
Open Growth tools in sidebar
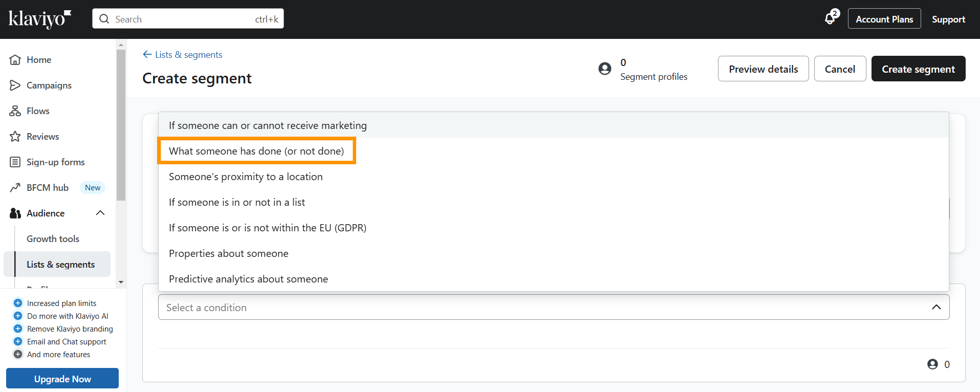coord(53,239)
